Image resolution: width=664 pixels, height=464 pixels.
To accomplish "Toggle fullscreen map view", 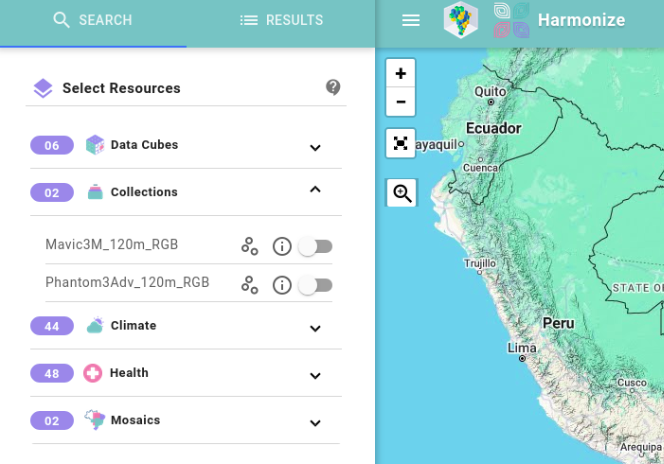I will [x=401, y=143].
